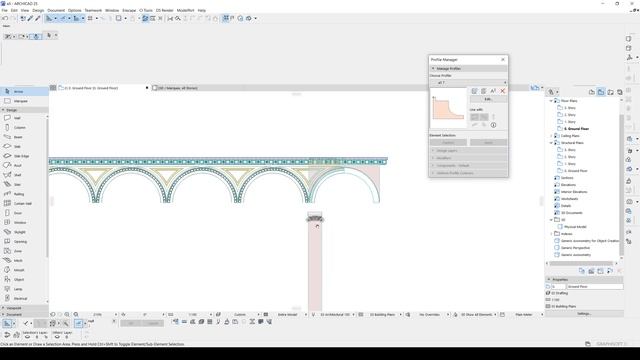Click delete profile red X icon
Viewport: 640px width, 360px height.
tap(503, 91)
